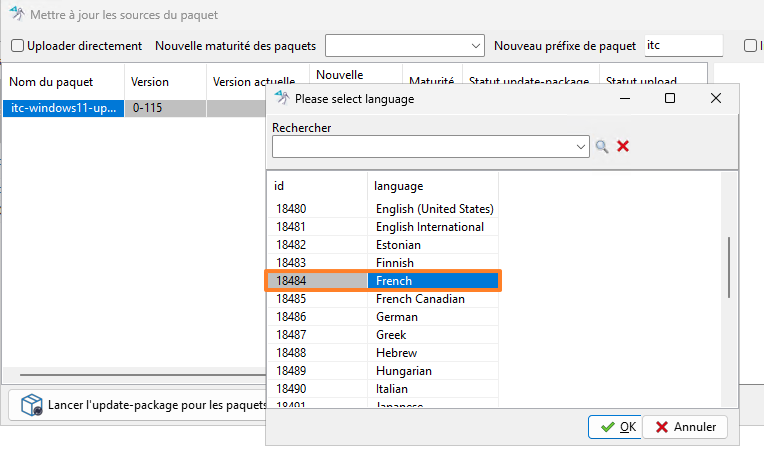
Task: Click the language list vertical scrollbar
Action: 729,266
